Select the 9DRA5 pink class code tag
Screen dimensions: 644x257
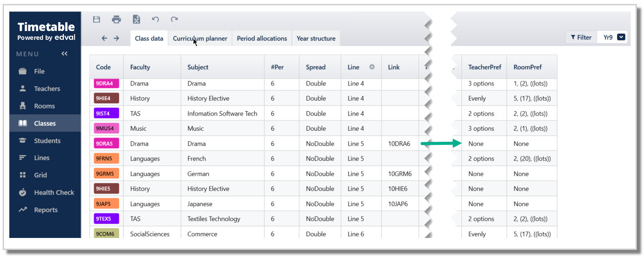point(107,144)
